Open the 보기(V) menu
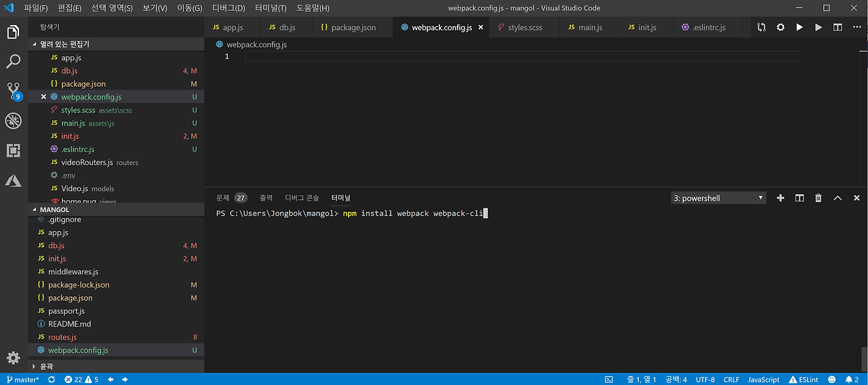This screenshot has width=868, height=385. point(155,8)
